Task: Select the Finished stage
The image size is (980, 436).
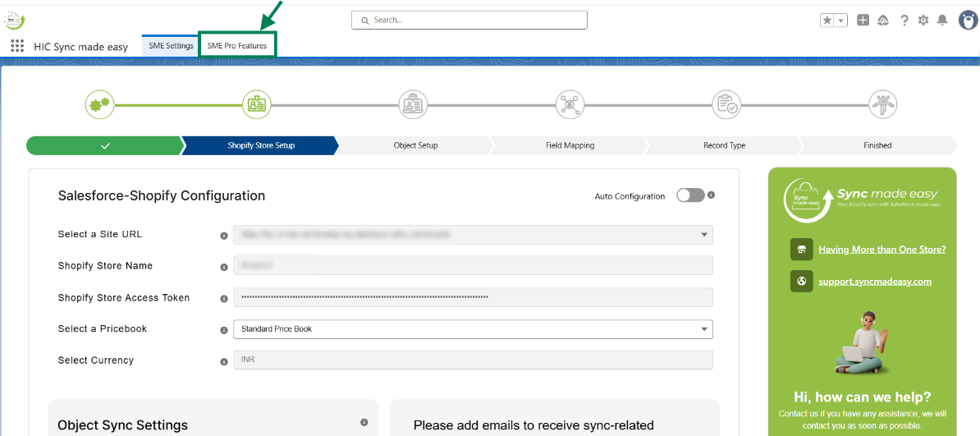Action: [x=877, y=145]
